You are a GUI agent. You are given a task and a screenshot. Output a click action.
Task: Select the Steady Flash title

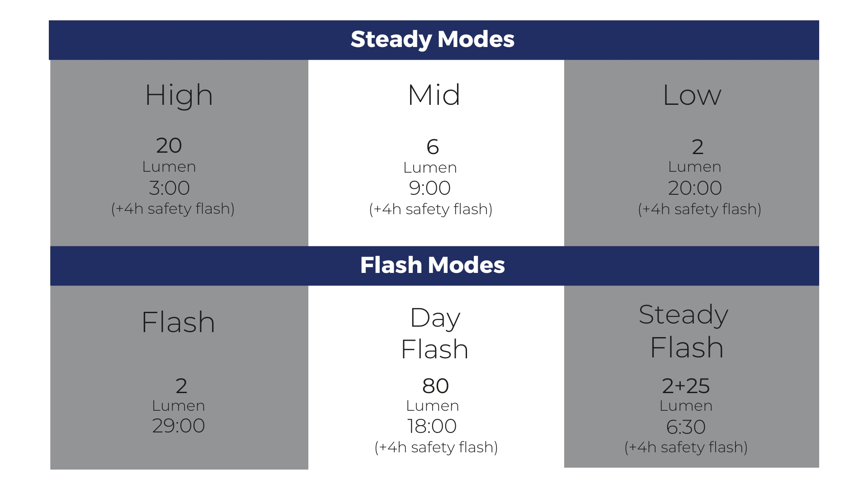pos(685,331)
